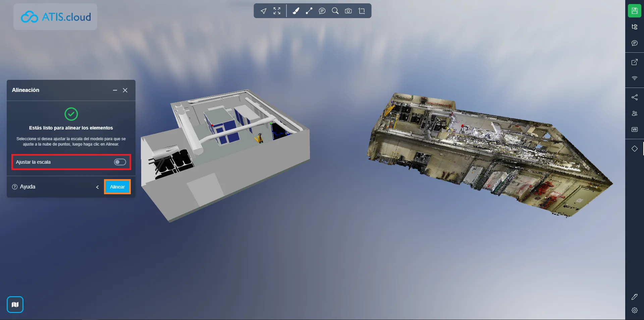Click the magnifier search tool
Viewport: 644px width, 320px height.
pos(335,11)
